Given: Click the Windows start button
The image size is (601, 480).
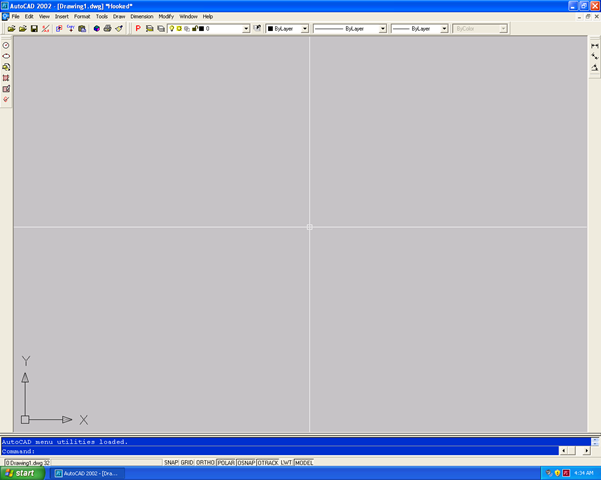Looking at the screenshot, I should pos(23,473).
